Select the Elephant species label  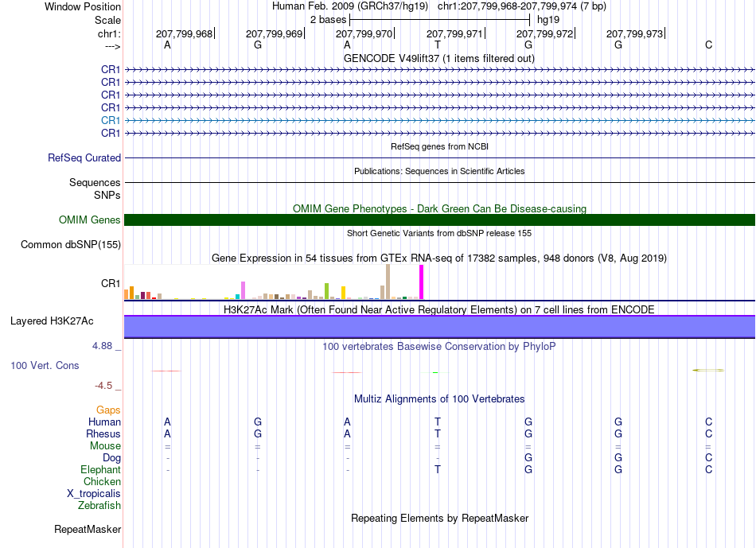101,469
